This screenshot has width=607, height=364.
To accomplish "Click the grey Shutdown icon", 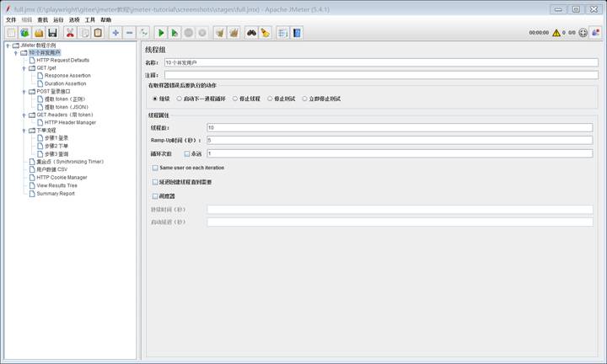I will [202, 33].
